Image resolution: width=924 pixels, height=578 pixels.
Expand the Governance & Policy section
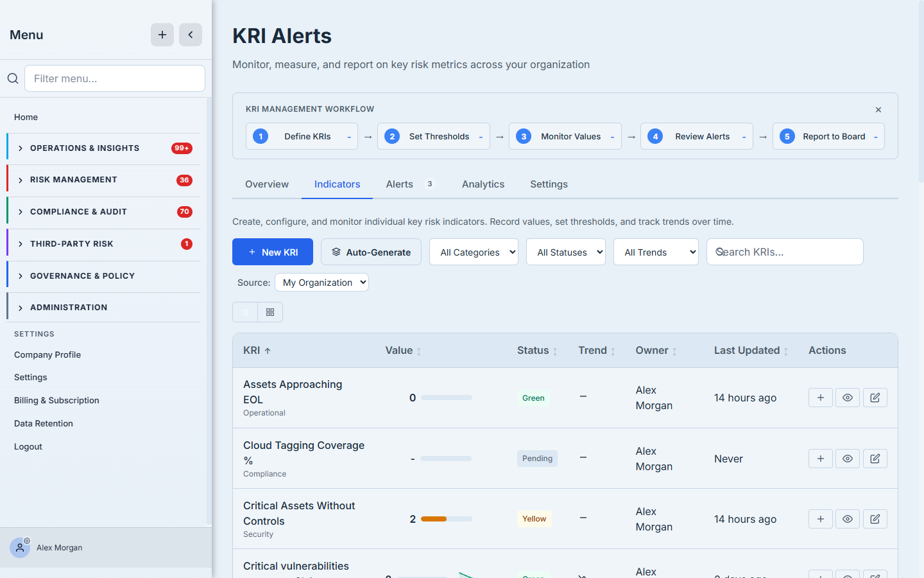(103, 276)
